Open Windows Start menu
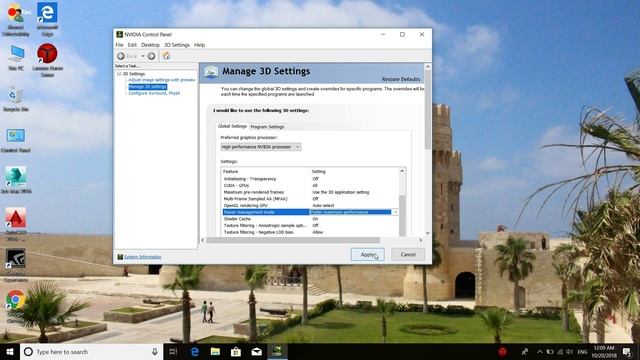 pos(10,351)
